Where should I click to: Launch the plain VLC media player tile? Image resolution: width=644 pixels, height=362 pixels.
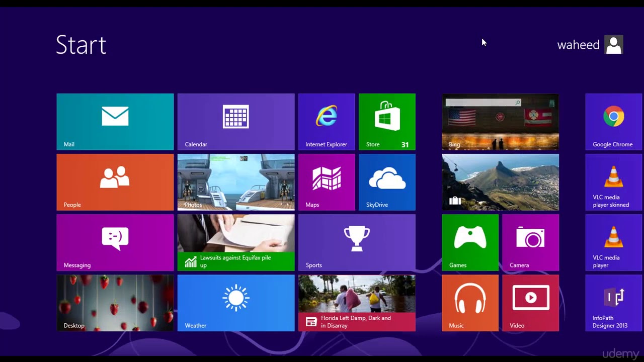pyautogui.click(x=614, y=242)
